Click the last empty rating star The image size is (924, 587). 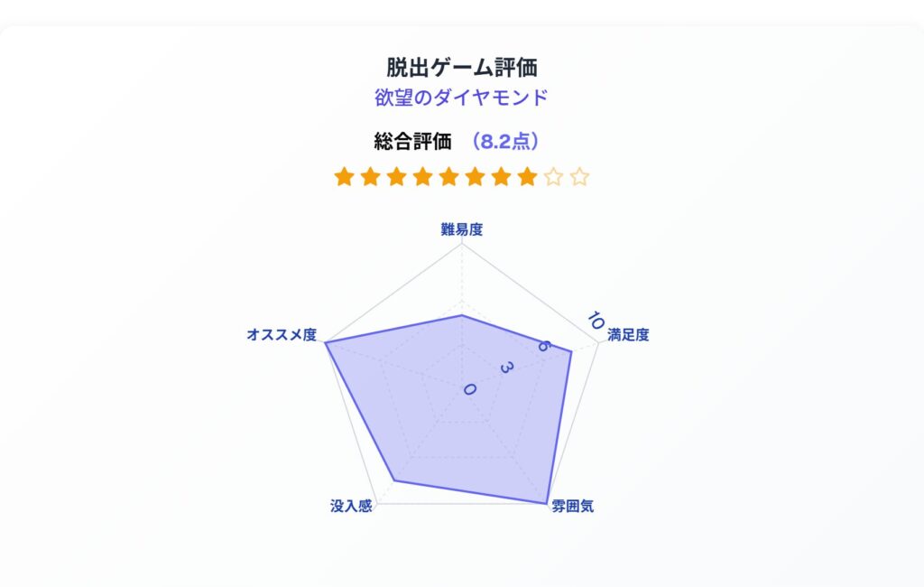pos(579,177)
